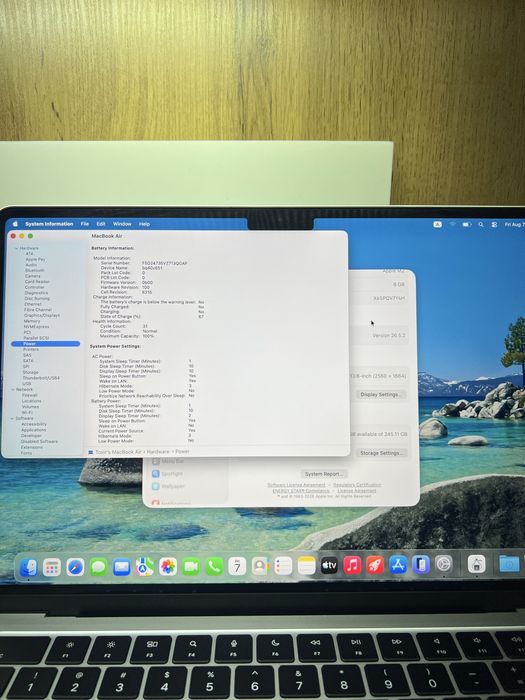Open yellow Notes icon in Dock
The image size is (525, 700).
pyautogui.click(x=306, y=566)
